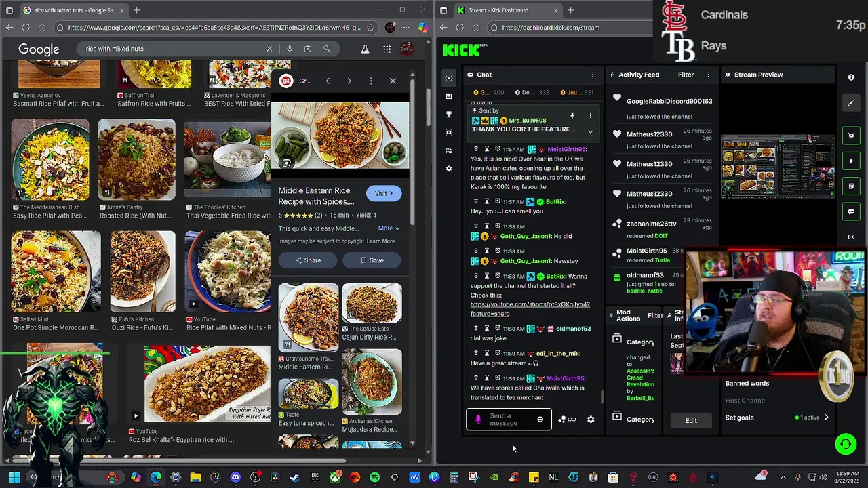
Task: Open Spotify from the taskbar
Action: (x=375, y=477)
